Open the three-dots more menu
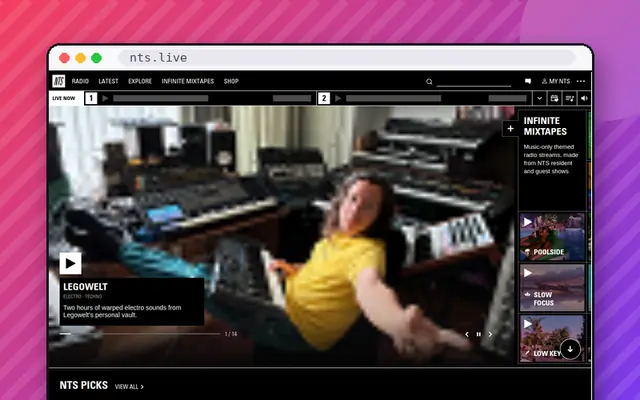This screenshot has height=400, width=640. tap(581, 81)
